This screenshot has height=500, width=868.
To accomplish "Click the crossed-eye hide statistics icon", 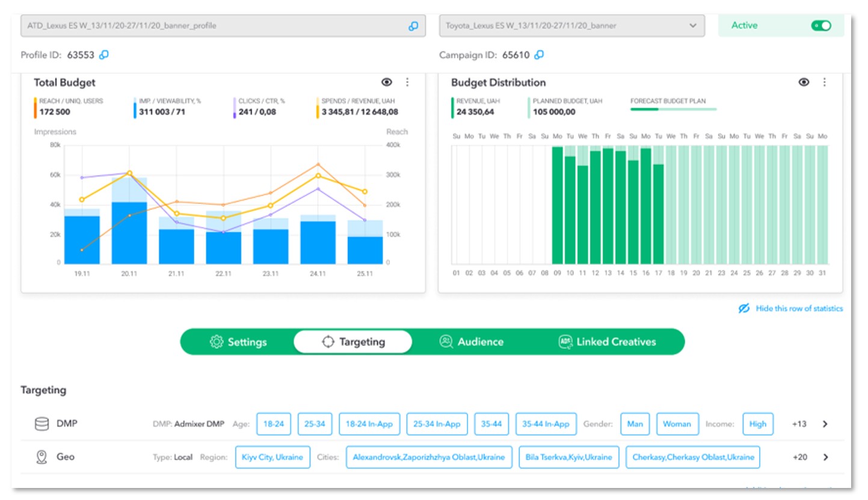I will [x=744, y=308].
